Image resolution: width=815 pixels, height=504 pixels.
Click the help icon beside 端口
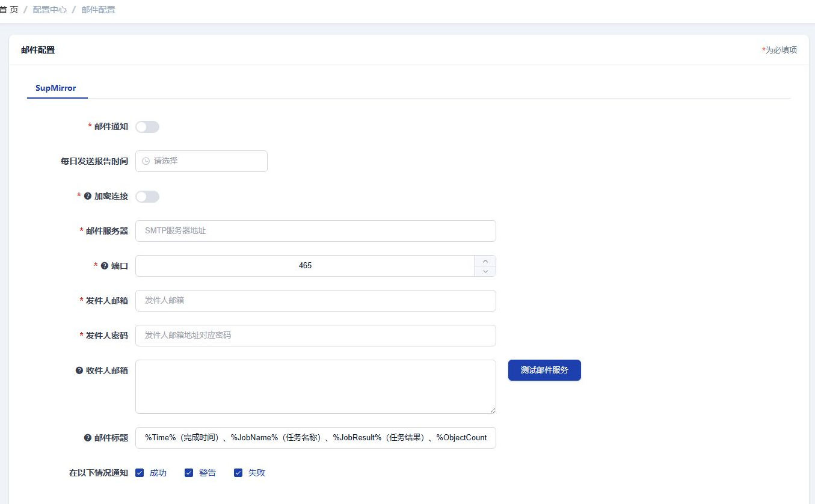105,266
